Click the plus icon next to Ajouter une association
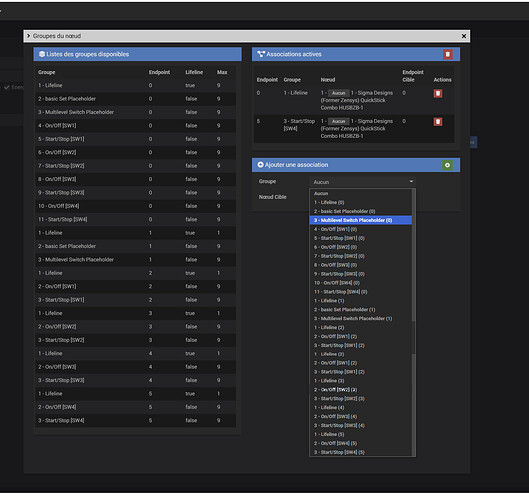529x500 pixels. (x=260, y=165)
